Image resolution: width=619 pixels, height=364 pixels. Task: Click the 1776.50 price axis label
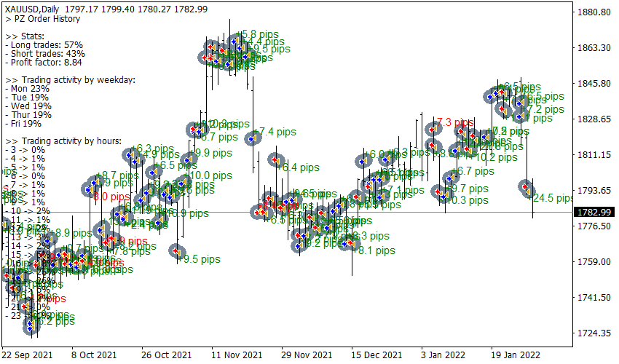pyautogui.click(x=594, y=226)
